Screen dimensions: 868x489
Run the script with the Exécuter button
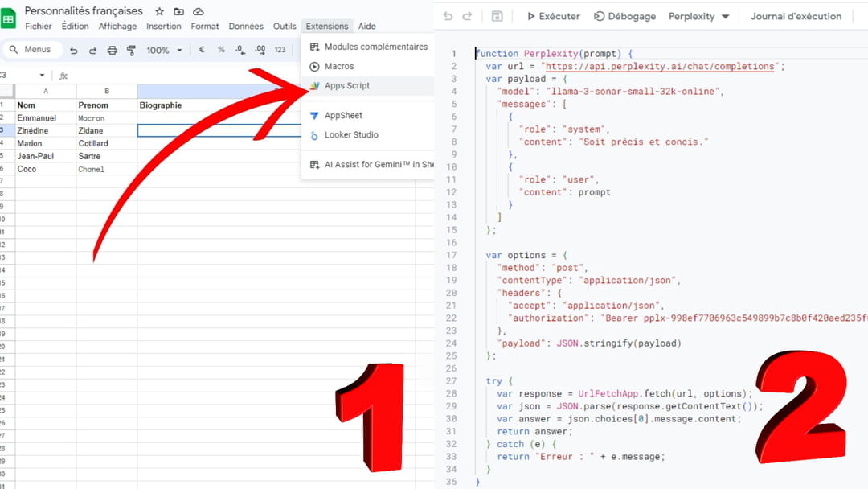pyautogui.click(x=553, y=17)
